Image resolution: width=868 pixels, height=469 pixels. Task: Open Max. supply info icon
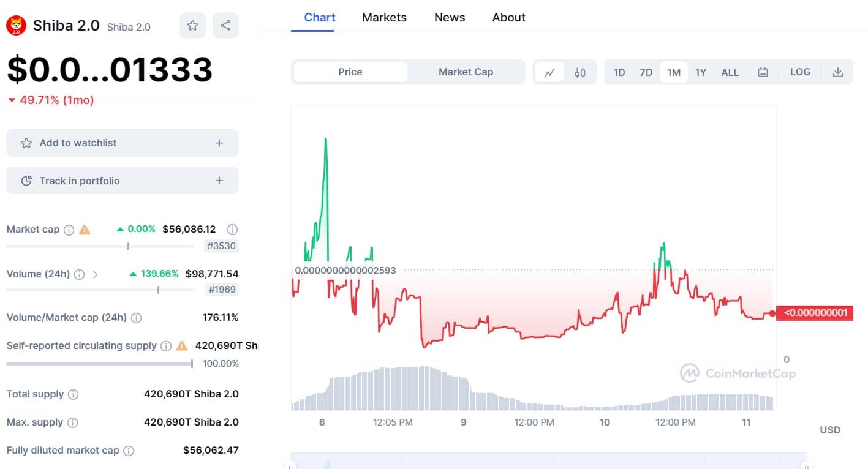72,422
